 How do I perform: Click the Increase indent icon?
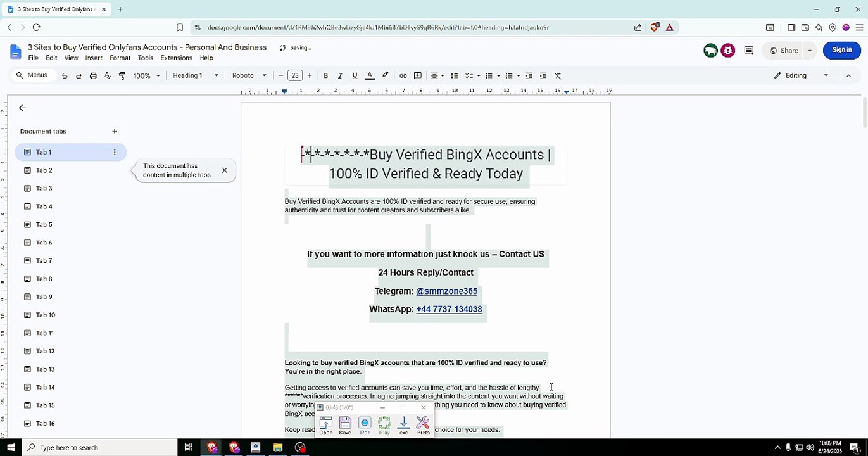click(543, 76)
